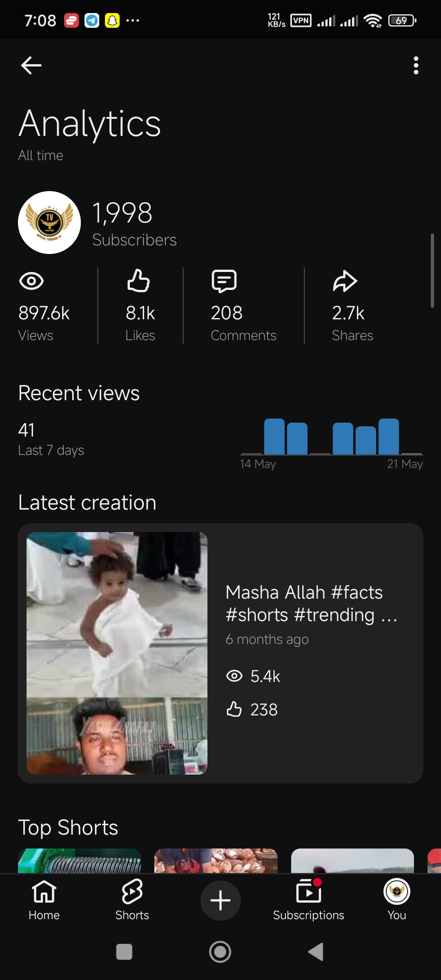Open the third Top Shorts thumbnail
The width and height of the screenshot is (441, 980).
pos(352,861)
